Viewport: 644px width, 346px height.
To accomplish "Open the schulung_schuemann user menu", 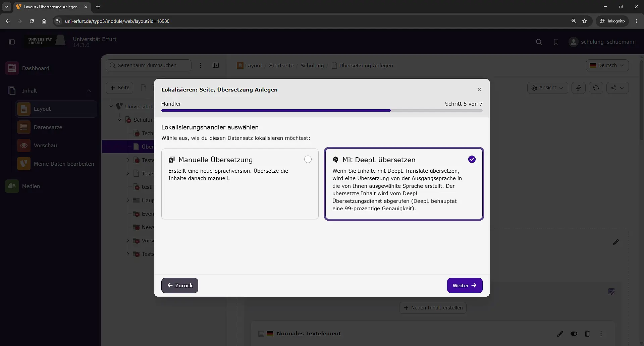I will pos(602,42).
